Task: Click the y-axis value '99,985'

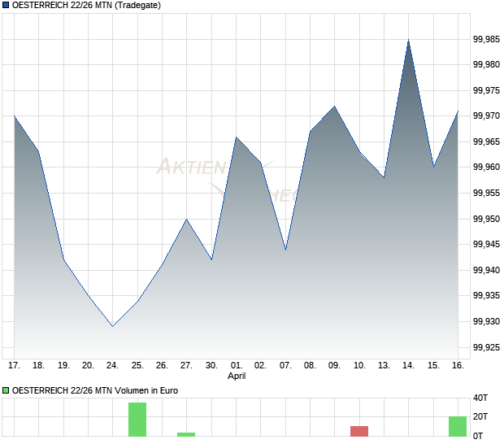Action: [486, 40]
